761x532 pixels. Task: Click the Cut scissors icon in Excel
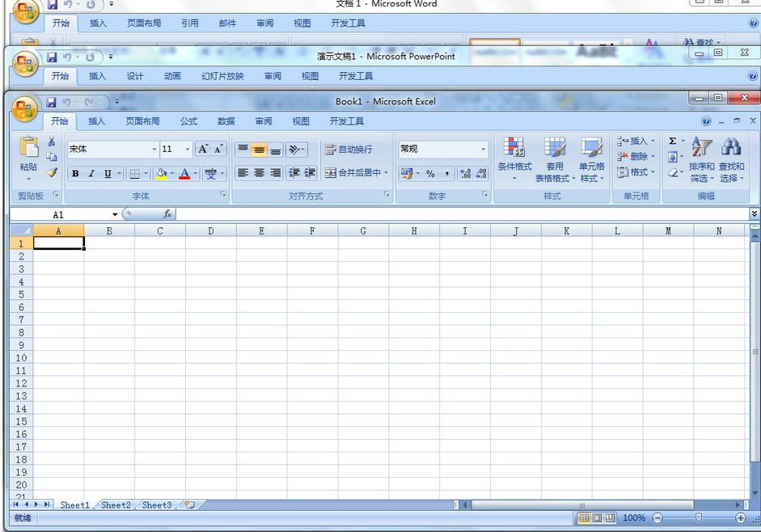click(x=52, y=141)
